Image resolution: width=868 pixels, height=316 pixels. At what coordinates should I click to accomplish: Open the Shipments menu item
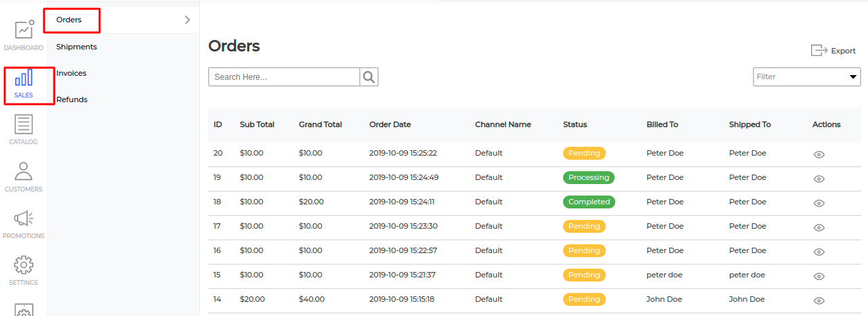[77, 47]
